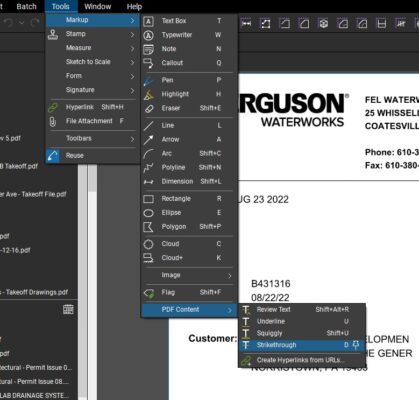
Task: Select the Polygon tool
Action: [189, 227]
